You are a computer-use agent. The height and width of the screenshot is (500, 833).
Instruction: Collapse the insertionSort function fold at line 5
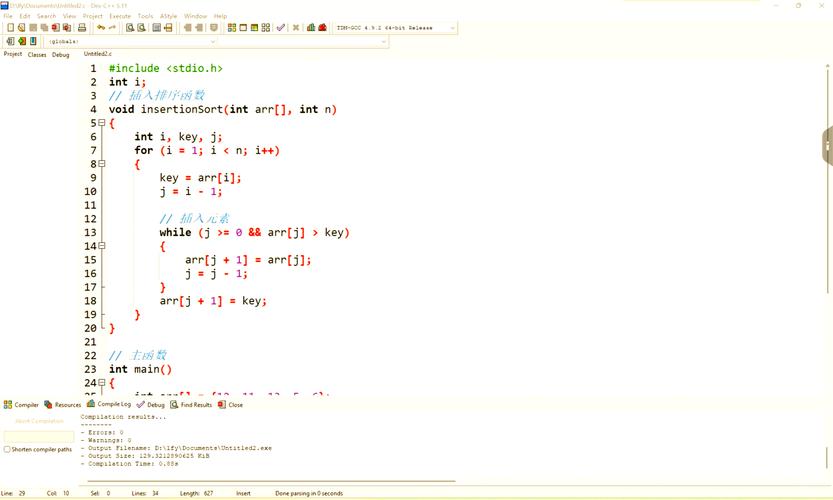coord(103,123)
